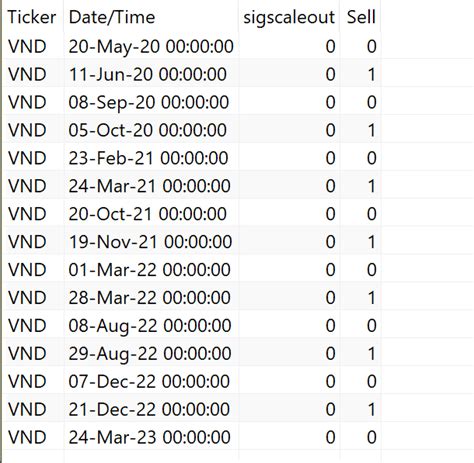Select the 21-Dec-22 00:00:00 date cell
Image resolution: width=474 pixels, height=463 pixels.
click(149, 410)
